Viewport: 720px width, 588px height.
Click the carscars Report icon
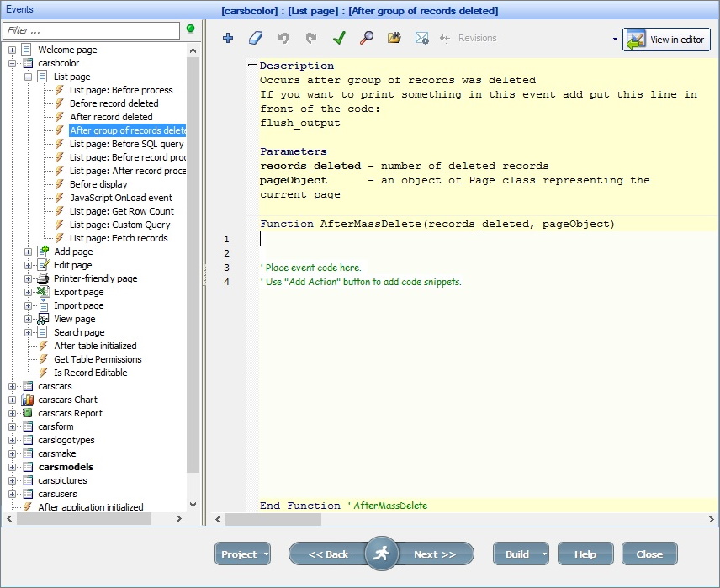28,413
